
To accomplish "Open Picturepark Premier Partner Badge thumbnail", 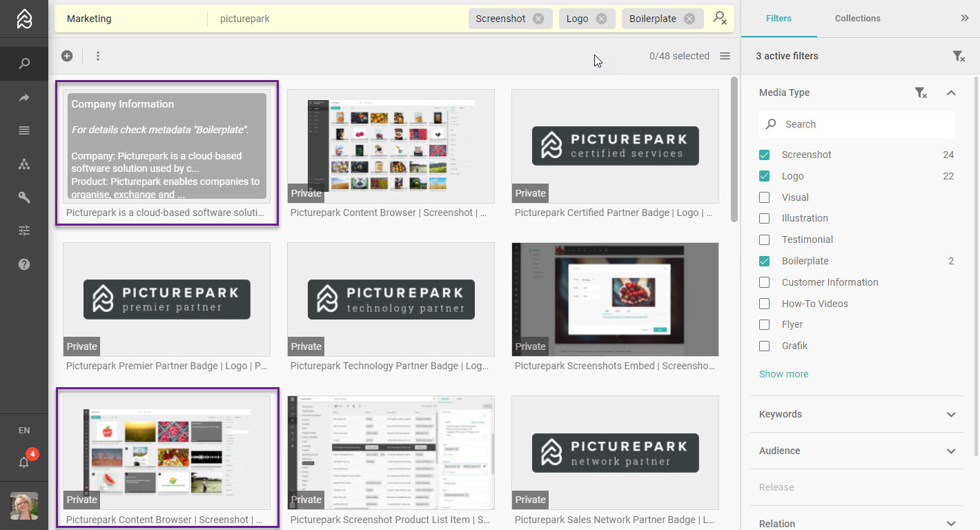I will coord(166,300).
